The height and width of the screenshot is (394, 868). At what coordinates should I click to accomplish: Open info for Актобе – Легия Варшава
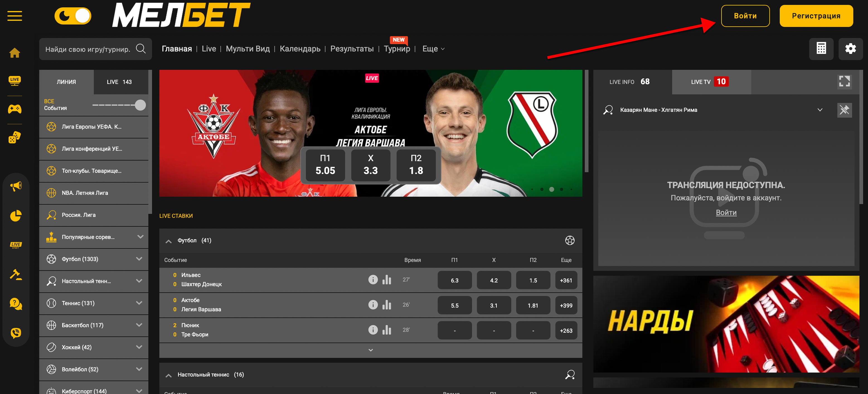click(x=373, y=305)
